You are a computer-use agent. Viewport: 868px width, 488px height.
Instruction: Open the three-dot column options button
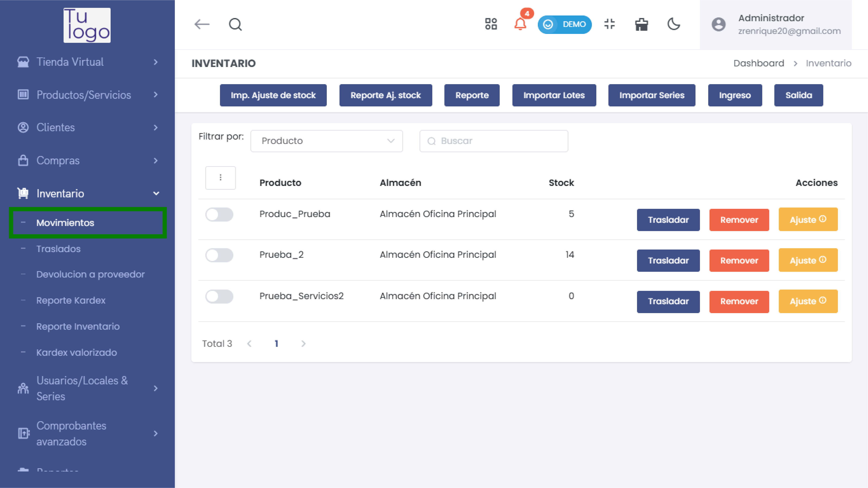click(220, 178)
